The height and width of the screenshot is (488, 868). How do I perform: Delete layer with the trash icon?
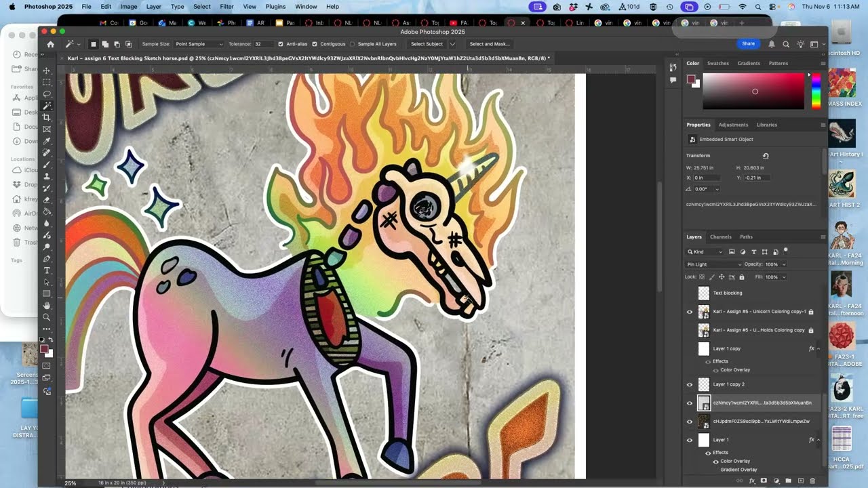[x=812, y=481]
